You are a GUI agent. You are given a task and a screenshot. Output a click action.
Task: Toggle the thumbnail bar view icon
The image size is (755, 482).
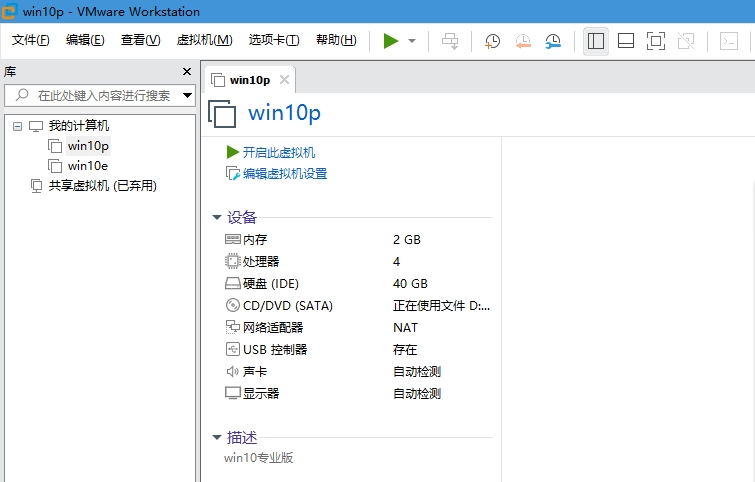click(625, 41)
